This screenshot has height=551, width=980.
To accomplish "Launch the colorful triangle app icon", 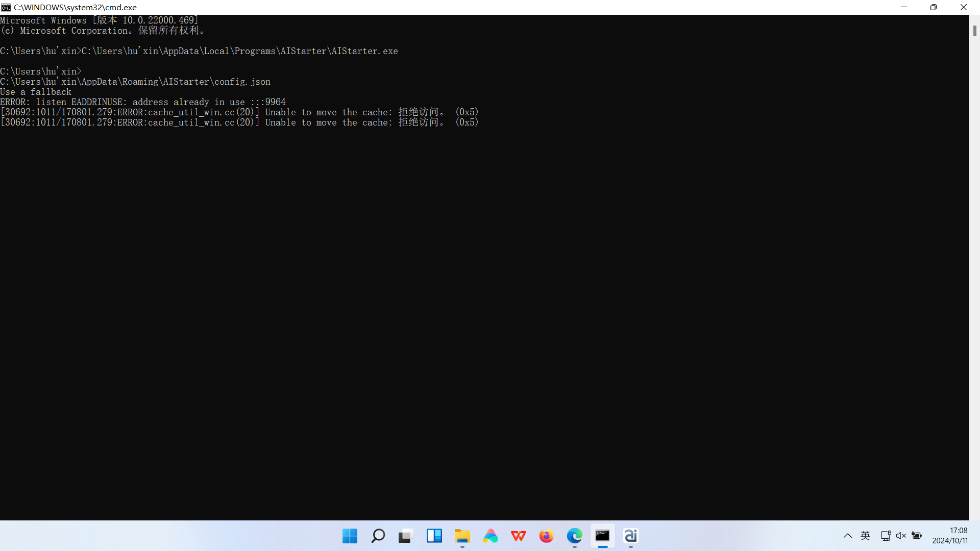I will (491, 536).
